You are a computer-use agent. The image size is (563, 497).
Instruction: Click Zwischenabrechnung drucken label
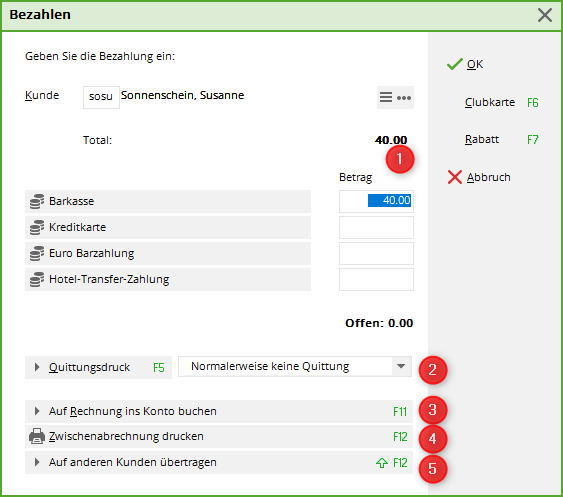tap(126, 436)
